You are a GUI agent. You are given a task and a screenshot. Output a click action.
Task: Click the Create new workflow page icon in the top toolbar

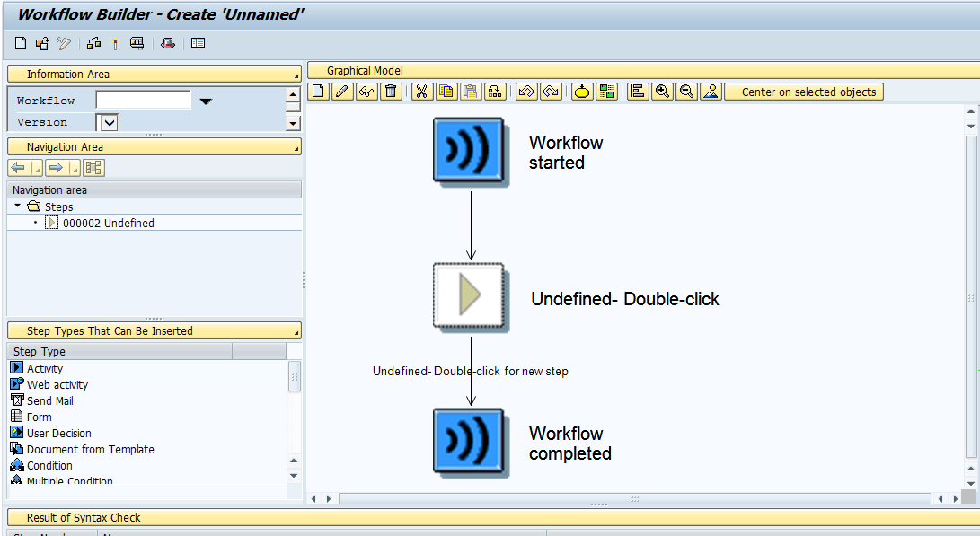[x=21, y=43]
